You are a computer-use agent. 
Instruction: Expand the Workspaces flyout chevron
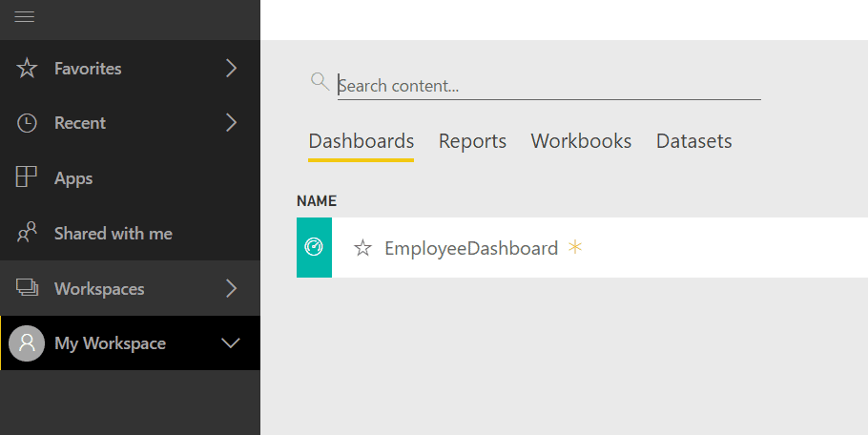(231, 288)
